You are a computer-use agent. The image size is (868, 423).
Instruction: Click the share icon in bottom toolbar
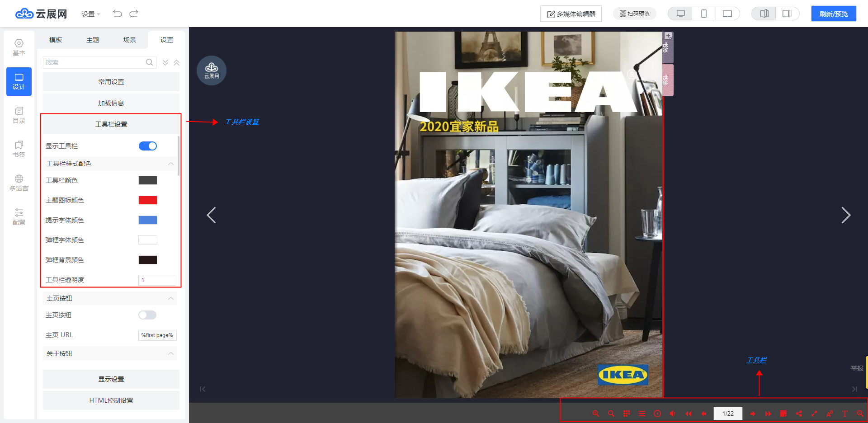[799, 414]
